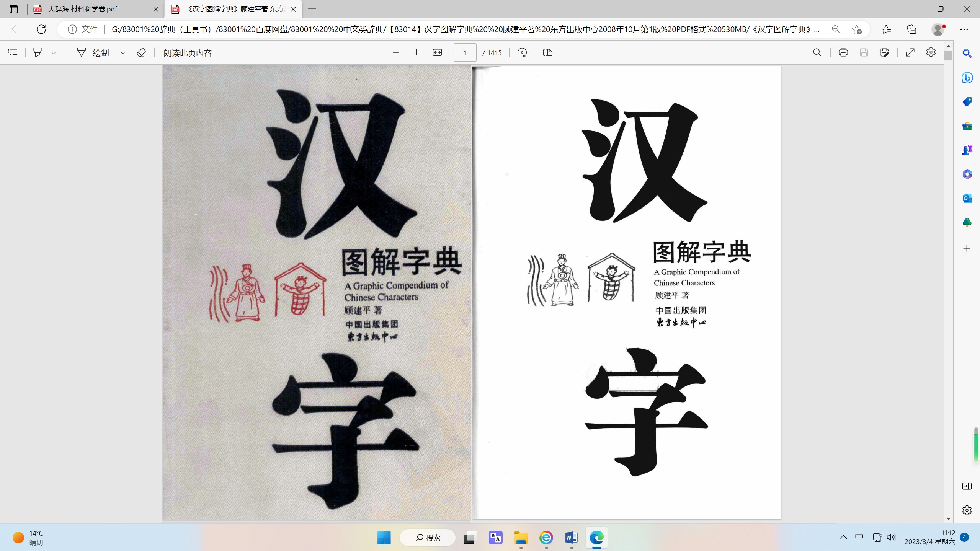Screen dimensions: 980x551
Task: Open PDF settings gear in toolbar
Action: coord(931,52)
